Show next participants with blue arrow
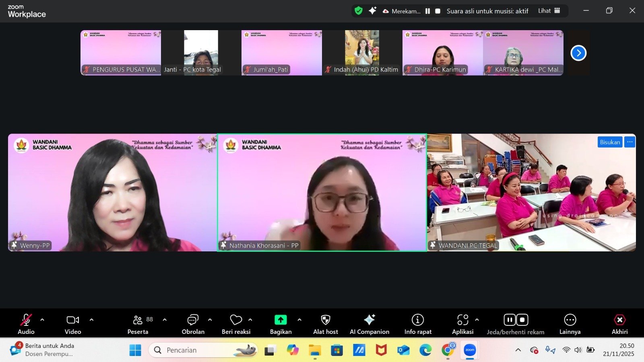The width and height of the screenshot is (644, 362). (x=578, y=53)
